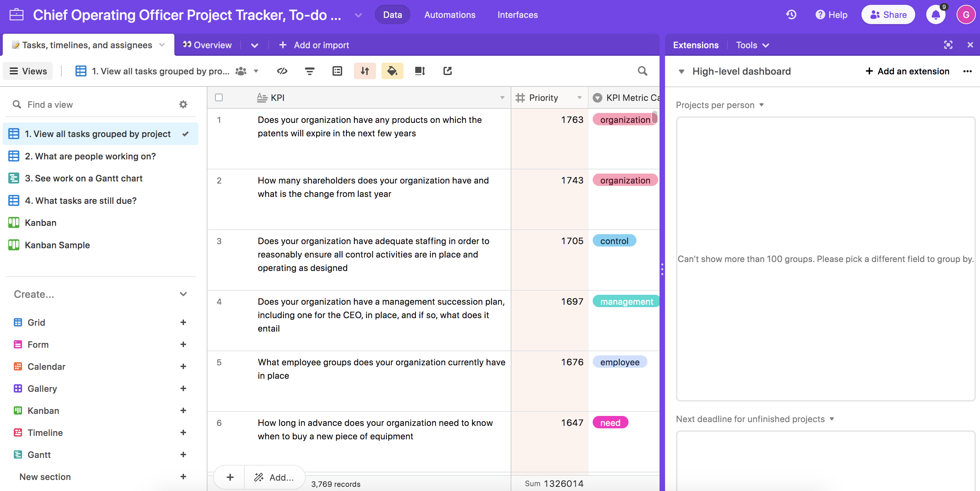This screenshot has width=980, height=491.
Task: Open the Overview table tab
Action: click(x=207, y=45)
